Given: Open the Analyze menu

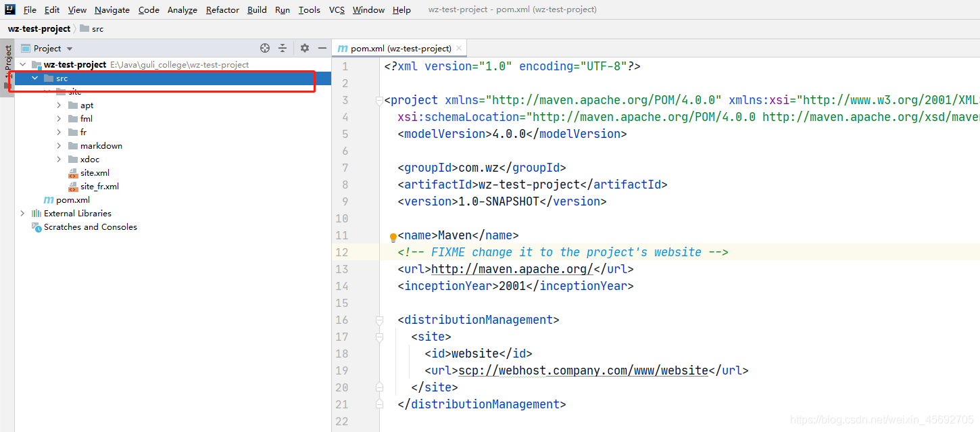Looking at the screenshot, I should coord(182,9).
